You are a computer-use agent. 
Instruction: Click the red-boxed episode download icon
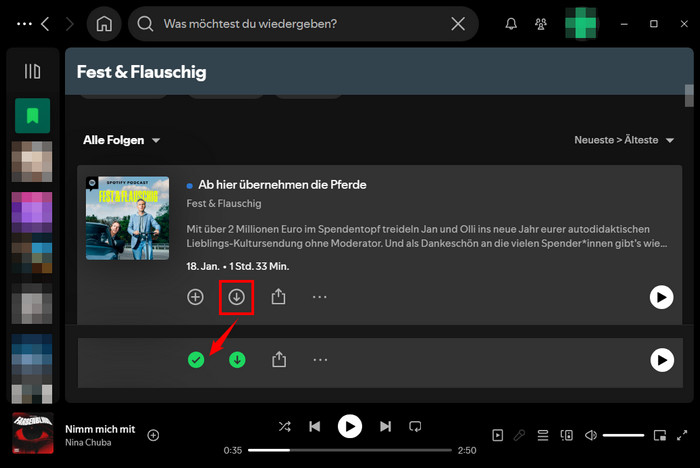(x=237, y=297)
